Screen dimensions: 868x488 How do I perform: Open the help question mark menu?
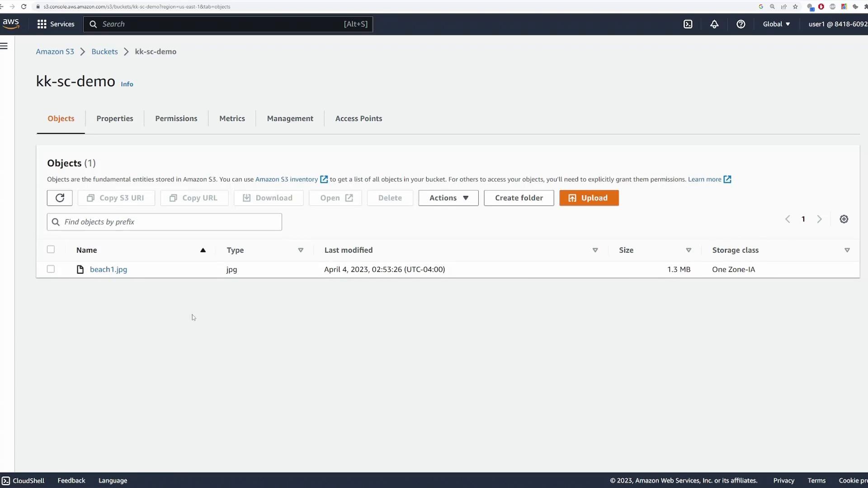click(741, 24)
